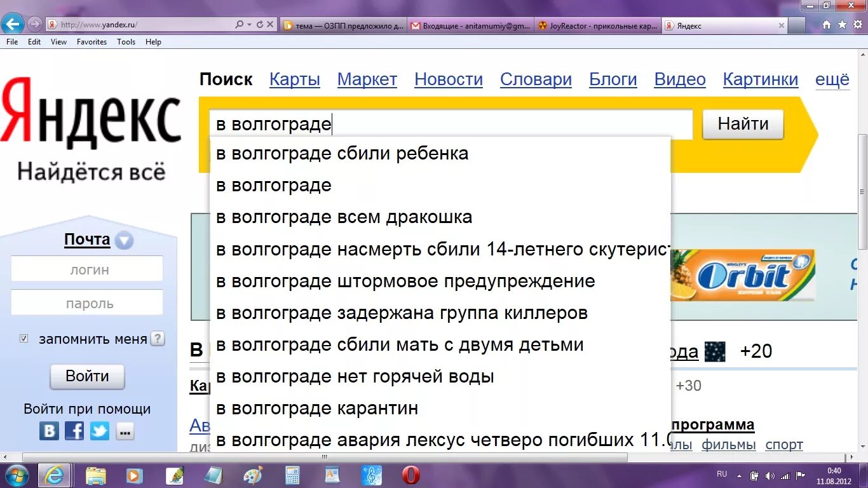The height and width of the screenshot is (488, 868).
Task: Sign in with Twitter icon
Action: pyautogui.click(x=99, y=431)
